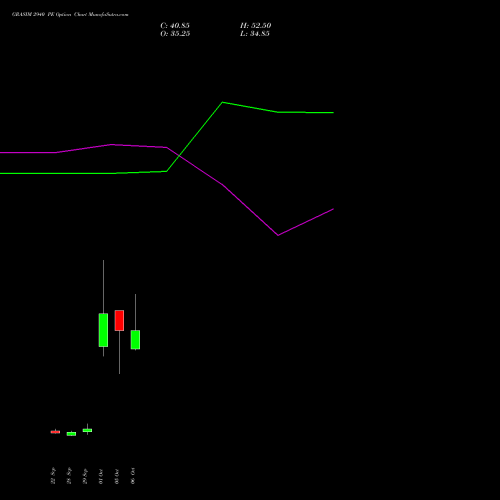This screenshot has width=500, height=500.
Task: Click the lowest point of the purple indicator line
Action: click(278, 235)
